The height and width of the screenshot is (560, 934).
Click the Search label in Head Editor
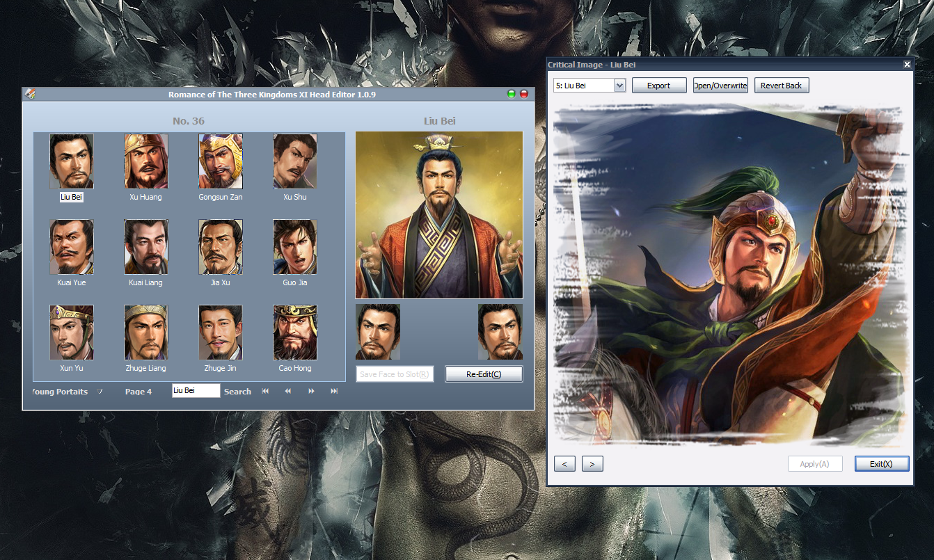[237, 392]
